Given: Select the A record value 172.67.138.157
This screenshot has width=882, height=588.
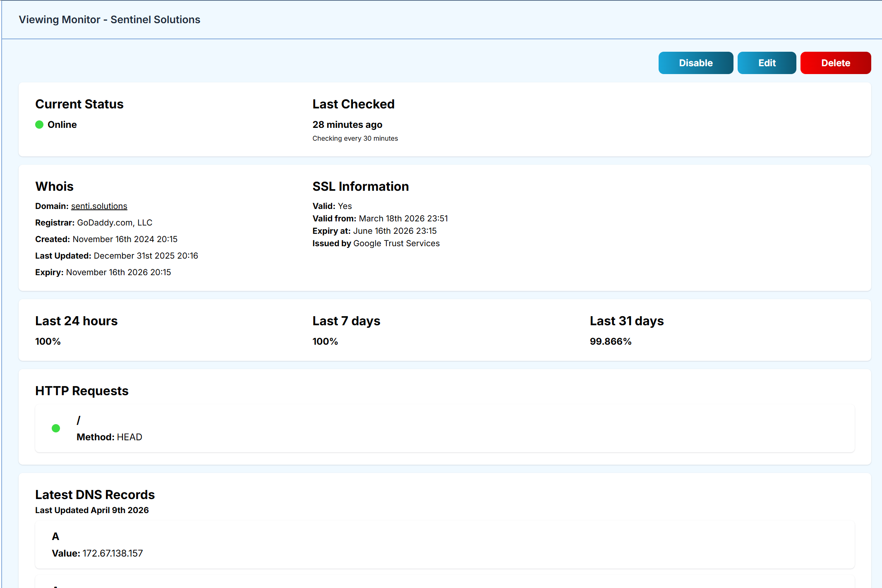Looking at the screenshot, I should 113,553.
